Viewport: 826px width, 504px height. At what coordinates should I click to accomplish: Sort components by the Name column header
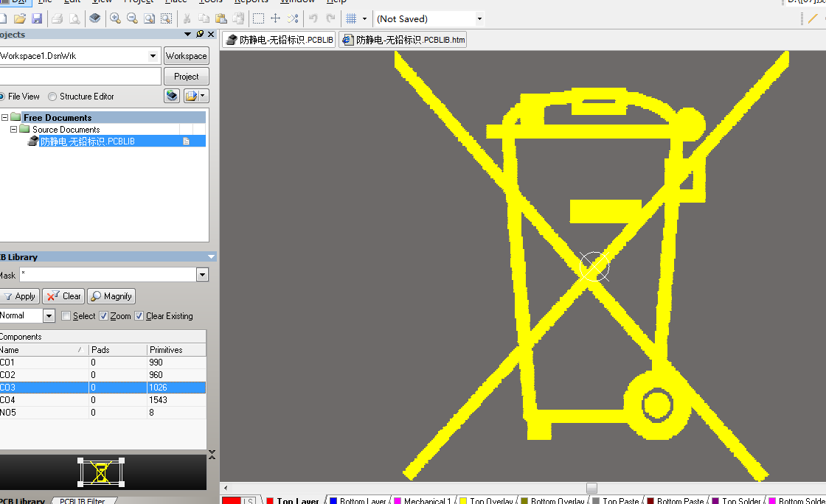[x=44, y=350]
